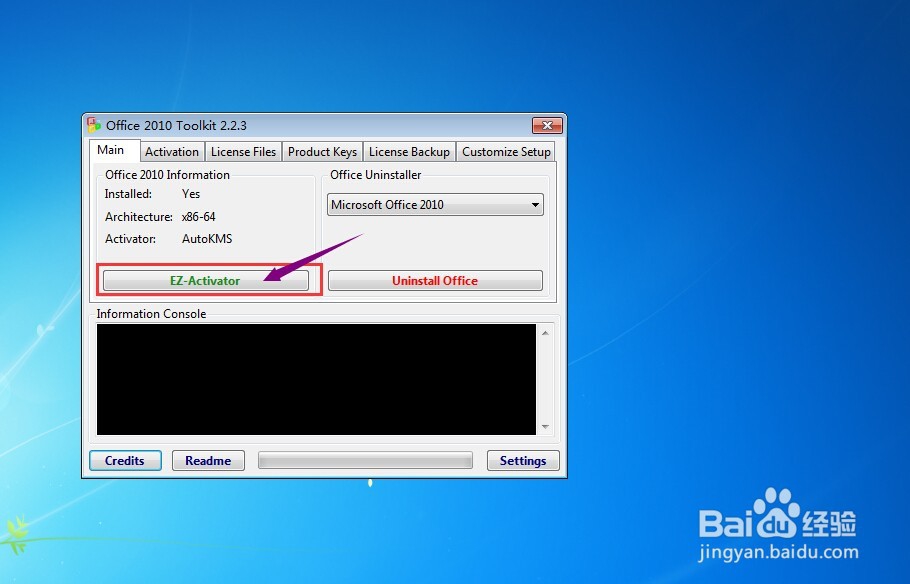910x584 pixels.
Task: Switch to the Customize Setup tab
Action: [506, 152]
